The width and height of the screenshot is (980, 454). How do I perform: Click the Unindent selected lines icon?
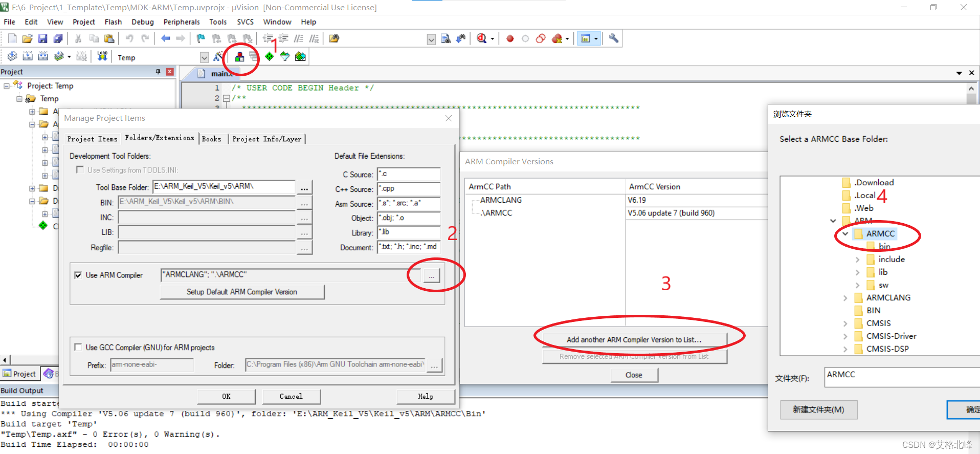click(283, 38)
